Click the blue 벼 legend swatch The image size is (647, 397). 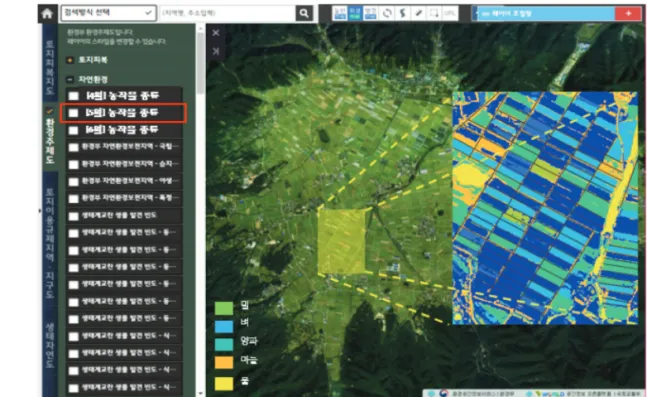(224, 326)
